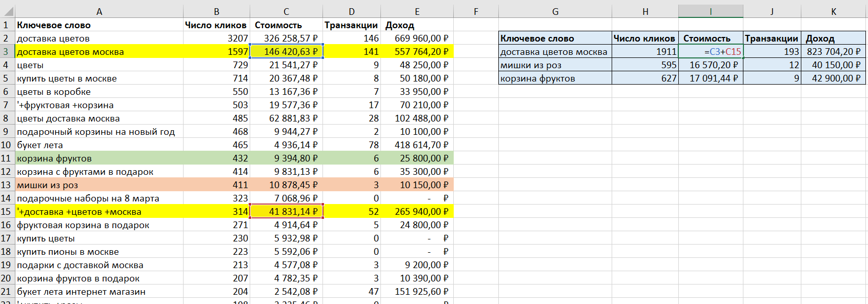The image size is (868, 304).
Task: Select the "Доход" header in column K
Action: coord(833,38)
